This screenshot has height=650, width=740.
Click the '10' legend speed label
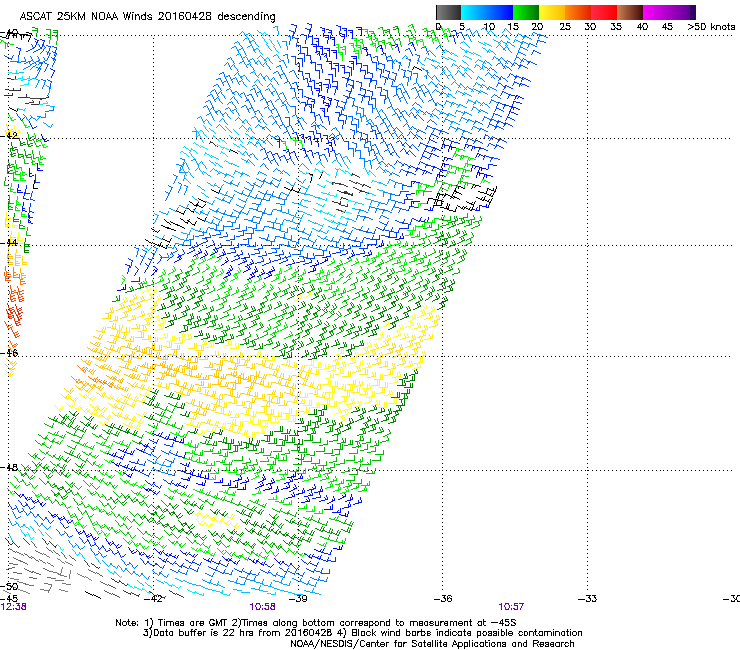pyautogui.click(x=489, y=27)
